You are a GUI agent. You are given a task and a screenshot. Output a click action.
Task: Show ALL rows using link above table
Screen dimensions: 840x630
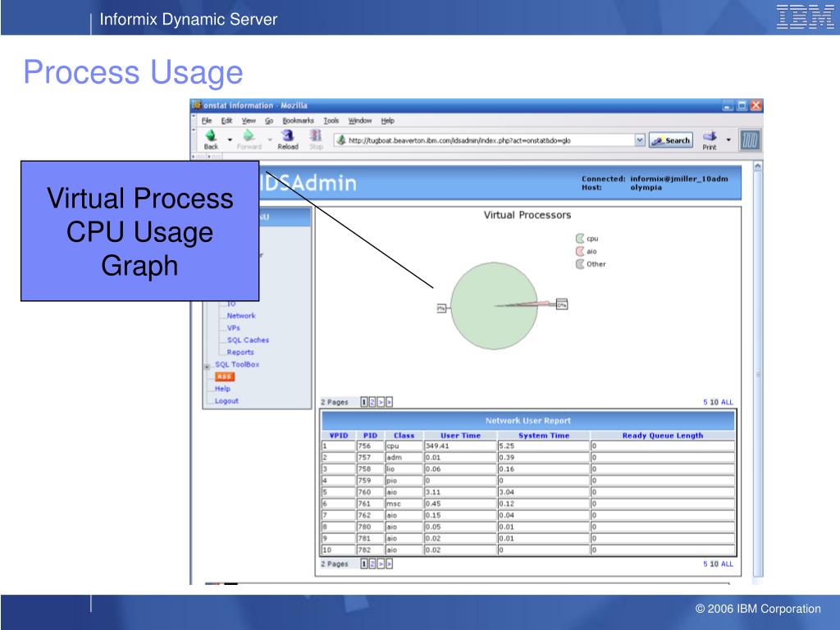[x=727, y=402]
